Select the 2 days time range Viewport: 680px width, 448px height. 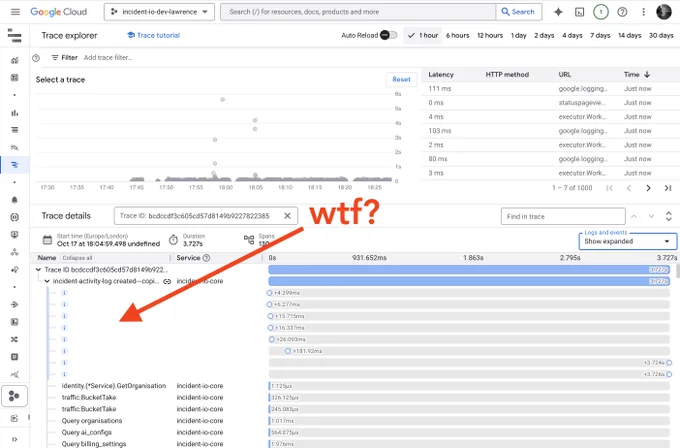coord(544,36)
